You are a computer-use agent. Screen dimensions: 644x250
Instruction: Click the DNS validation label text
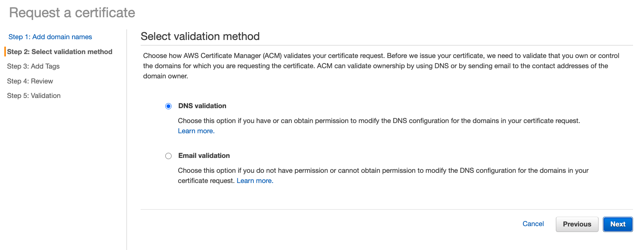(202, 106)
